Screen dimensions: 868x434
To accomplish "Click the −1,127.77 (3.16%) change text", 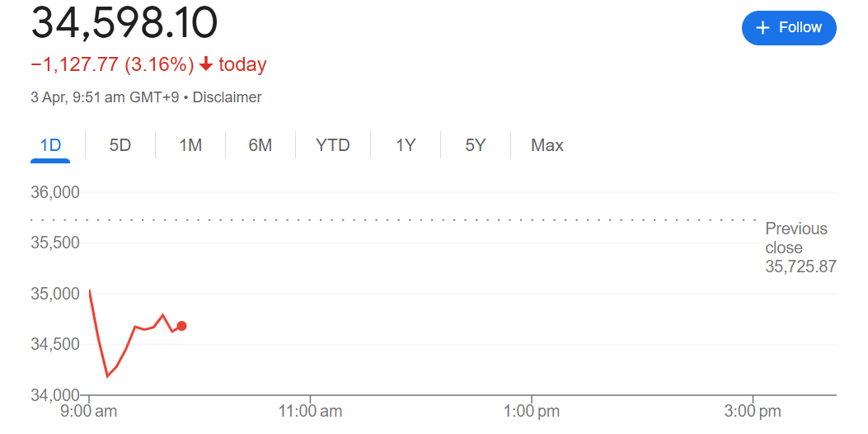I will (112, 64).
